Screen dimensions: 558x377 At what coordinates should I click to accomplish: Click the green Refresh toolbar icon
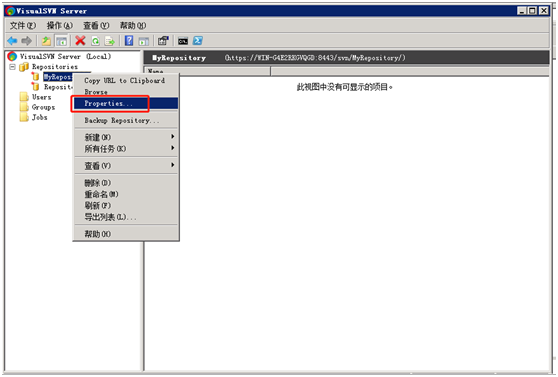pyautogui.click(x=95, y=41)
